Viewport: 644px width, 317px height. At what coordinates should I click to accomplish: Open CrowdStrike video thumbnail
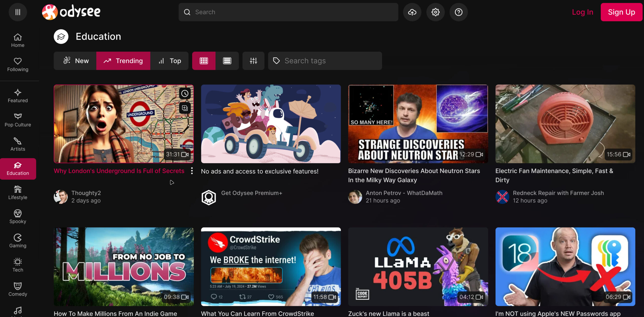point(271,267)
